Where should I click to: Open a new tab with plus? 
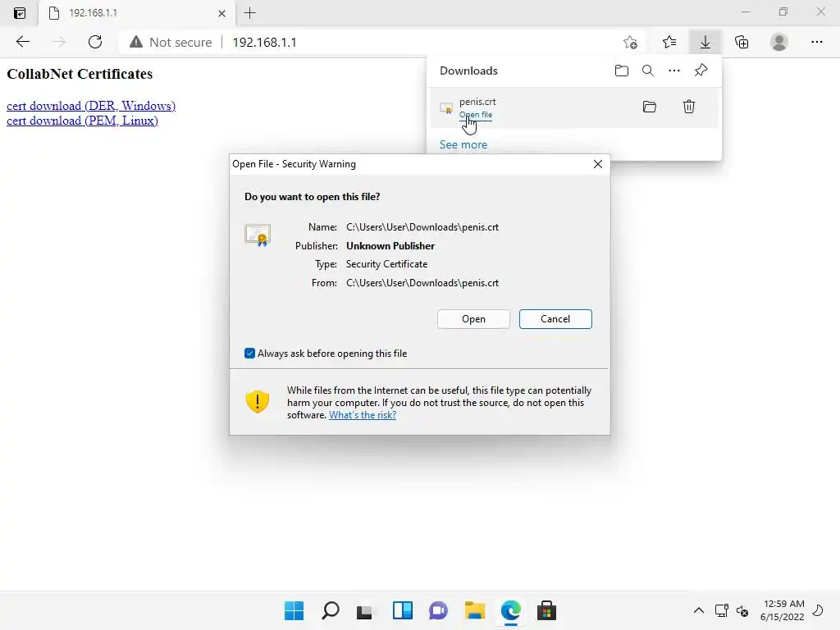point(249,13)
